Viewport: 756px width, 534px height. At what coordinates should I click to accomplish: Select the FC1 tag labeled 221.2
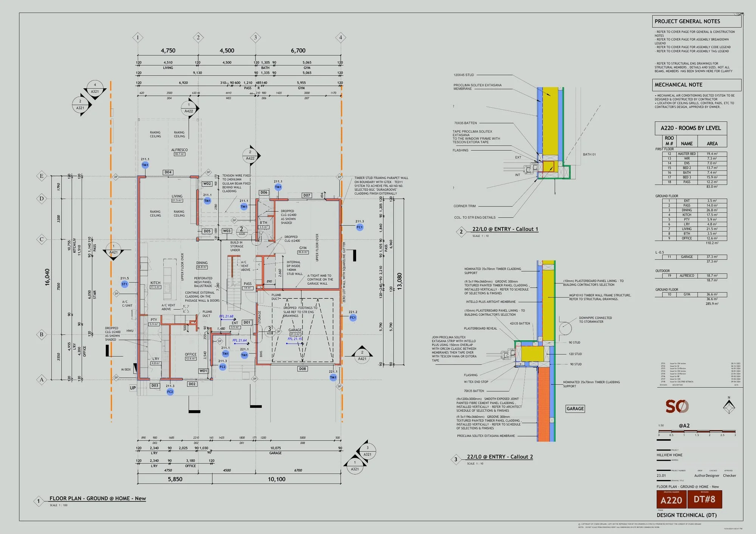(353, 318)
